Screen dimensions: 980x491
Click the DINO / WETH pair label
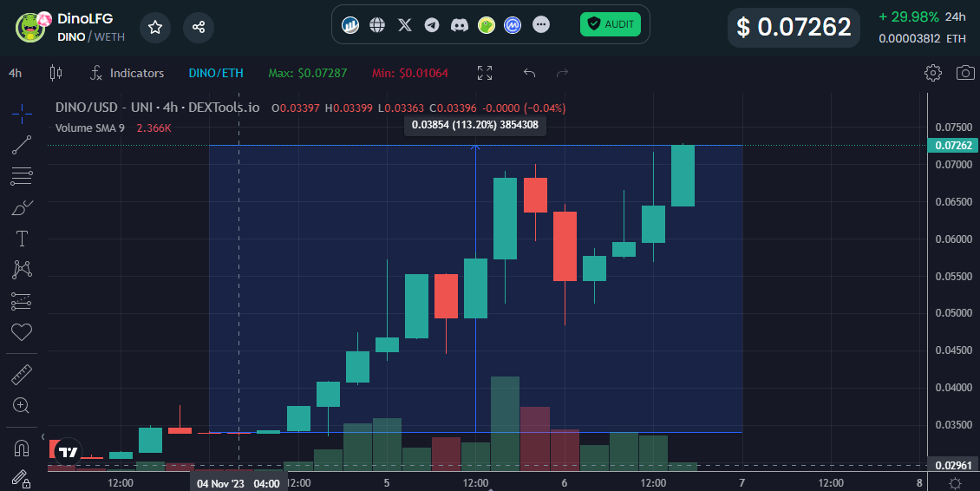(x=91, y=37)
